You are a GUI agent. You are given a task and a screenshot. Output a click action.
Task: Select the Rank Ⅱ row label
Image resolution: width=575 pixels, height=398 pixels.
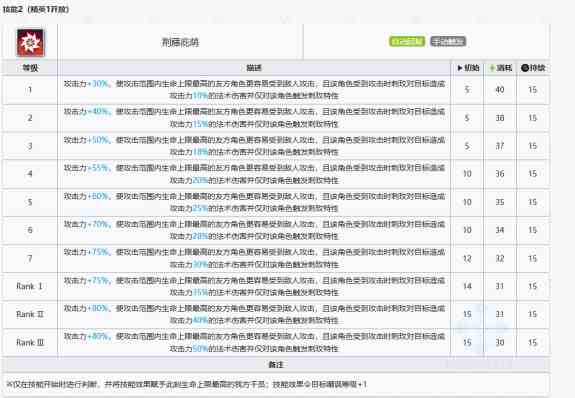30,314
